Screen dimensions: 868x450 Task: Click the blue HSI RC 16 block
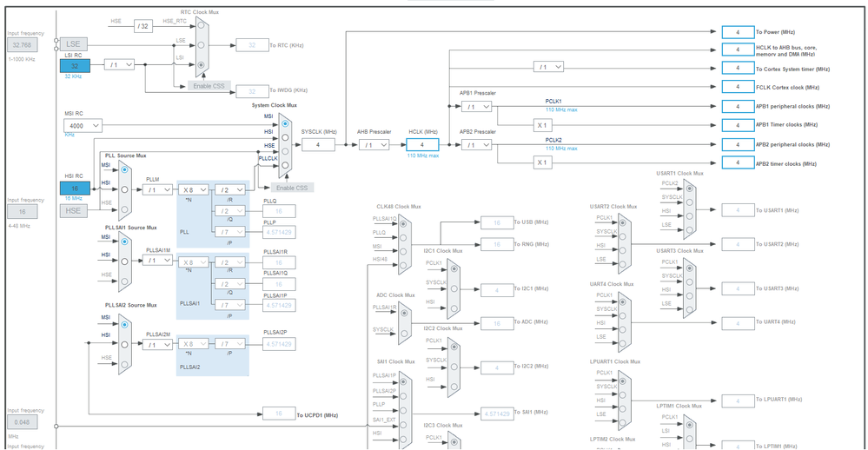pos(75,189)
